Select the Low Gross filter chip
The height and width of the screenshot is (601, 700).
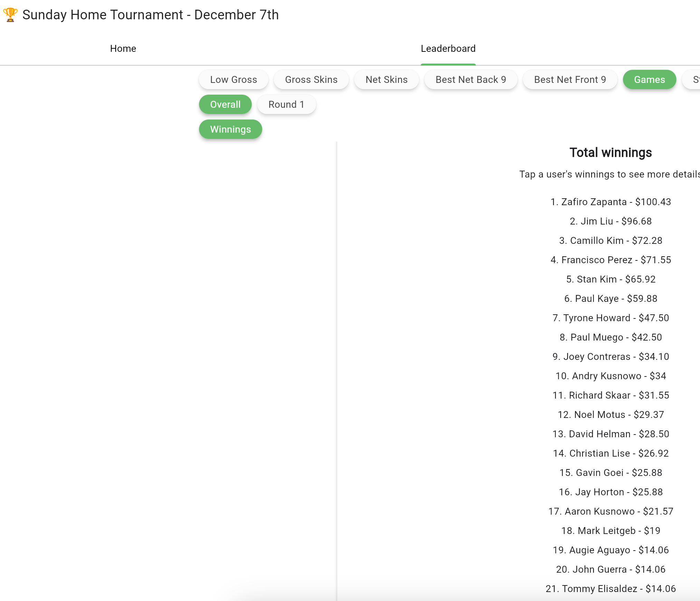234,79
